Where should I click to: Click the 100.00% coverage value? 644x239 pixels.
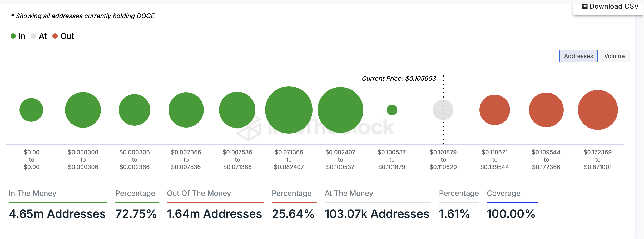coord(511,214)
